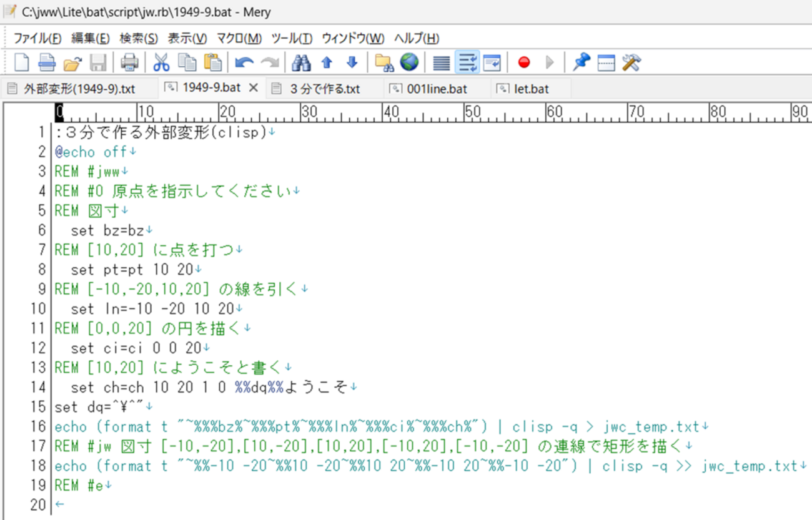Open the 検索(S) menu
Screen dimensions: 812x520
139,38
